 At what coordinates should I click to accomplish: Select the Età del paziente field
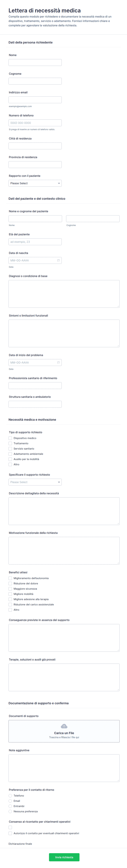point(35,242)
